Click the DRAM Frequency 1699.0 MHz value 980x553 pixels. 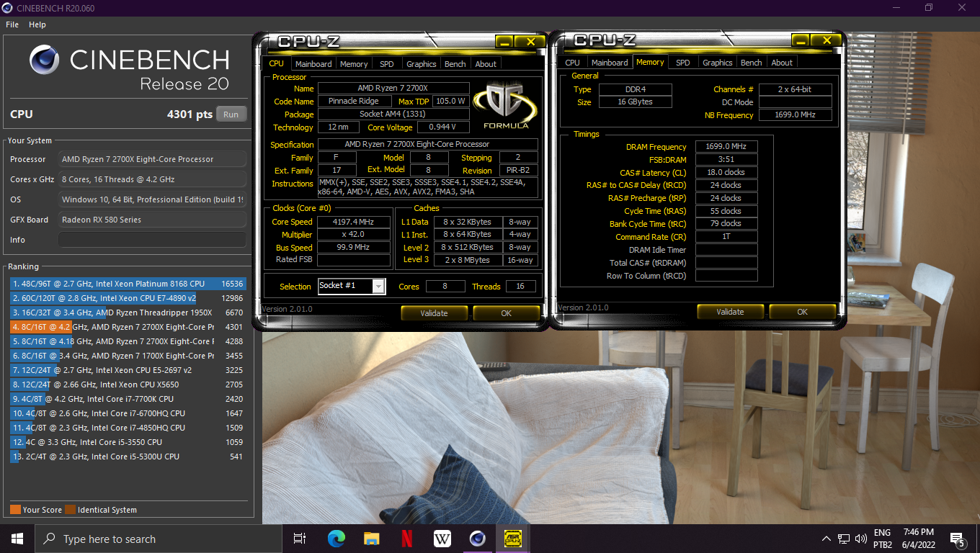click(x=726, y=147)
